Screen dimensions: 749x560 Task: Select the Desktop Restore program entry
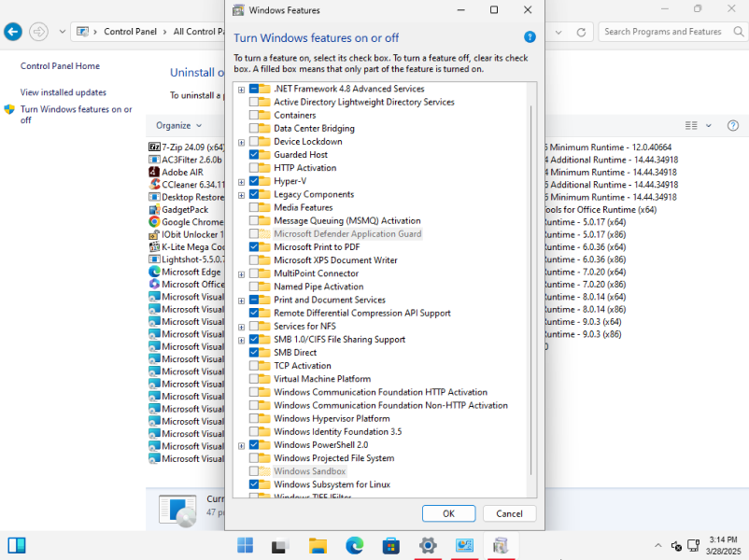click(187, 197)
